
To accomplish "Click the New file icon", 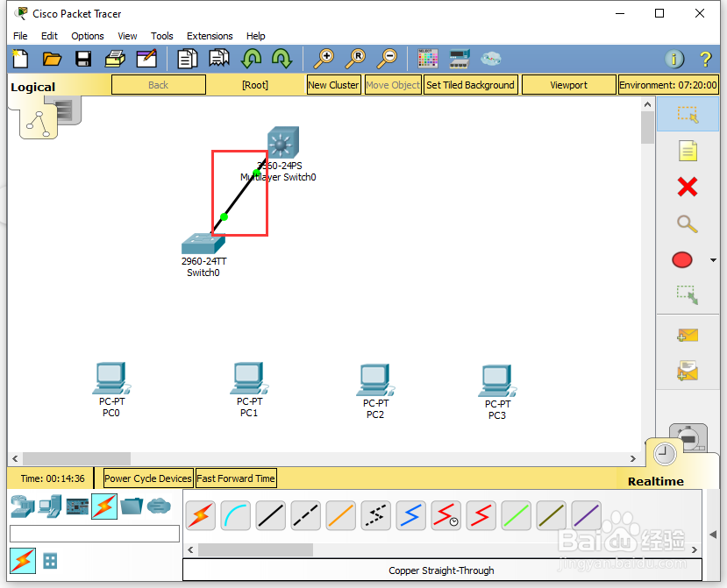I will [20, 59].
